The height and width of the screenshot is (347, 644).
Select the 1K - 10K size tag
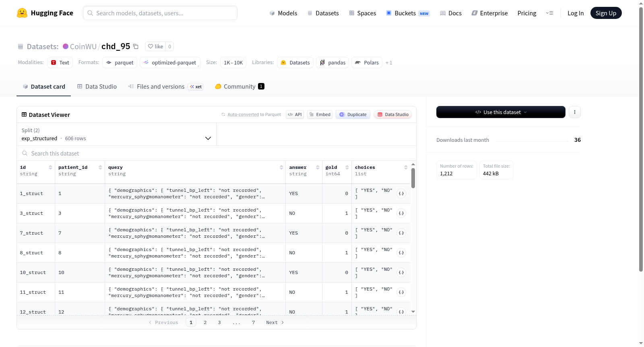point(233,63)
